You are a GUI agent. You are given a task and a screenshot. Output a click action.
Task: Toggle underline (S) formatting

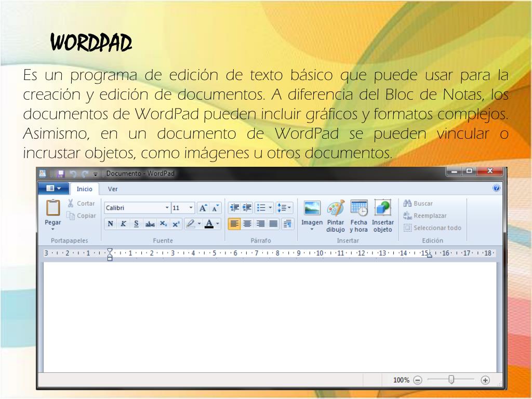coord(137,223)
